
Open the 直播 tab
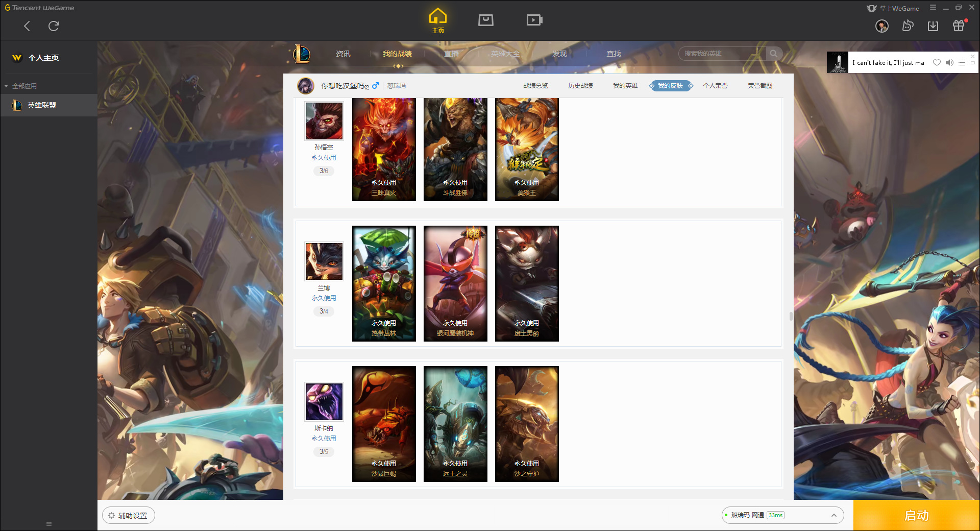click(451, 54)
